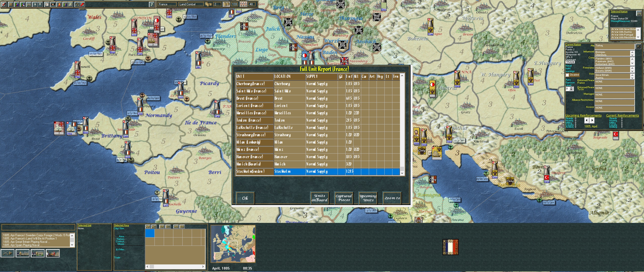Click the red checkmark end-turn icon
The image size is (644, 272).
4,4
